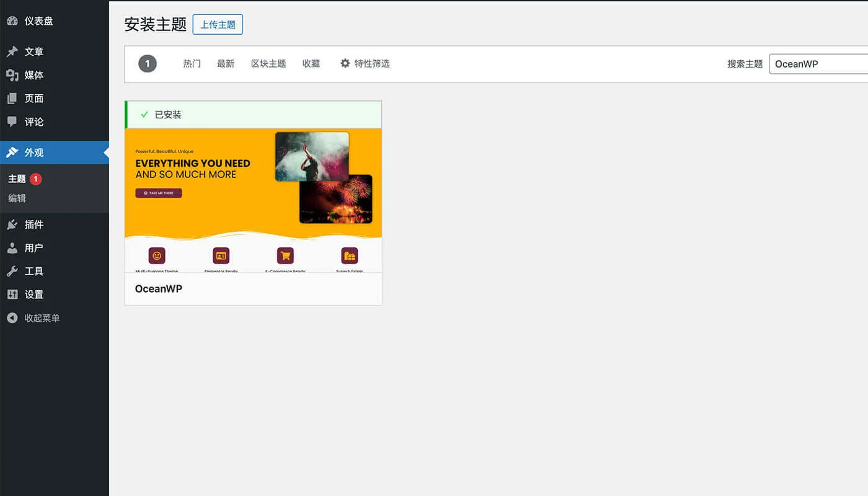Open the Users person icon (用户)

point(12,248)
